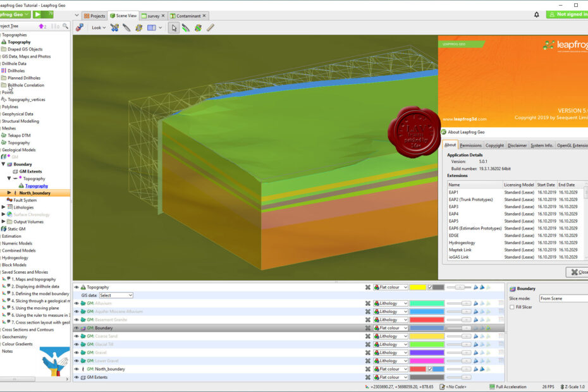Click the Close button in About dialog
The image size is (588, 392).
pos(578,273)
